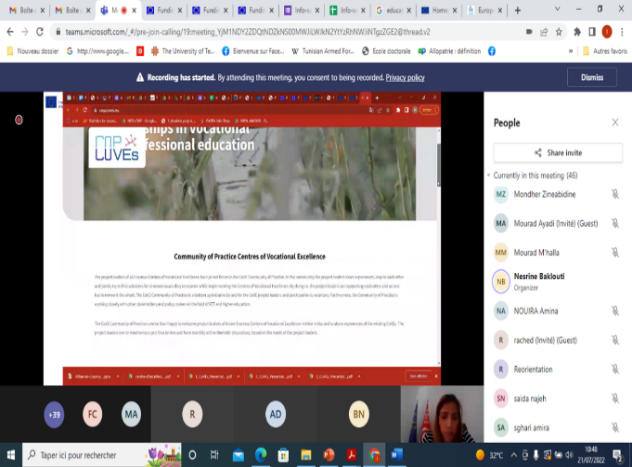Open the Autres favoris folder

click(x=605, y=51)
